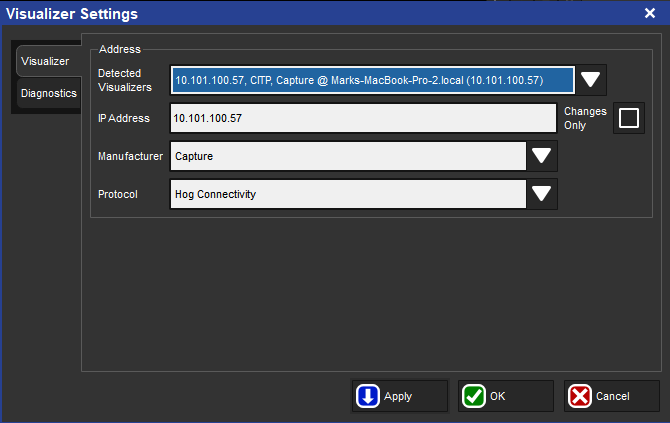
Task: Open the Manufacturer dropdown arrow
Action: tap(542, 156)
